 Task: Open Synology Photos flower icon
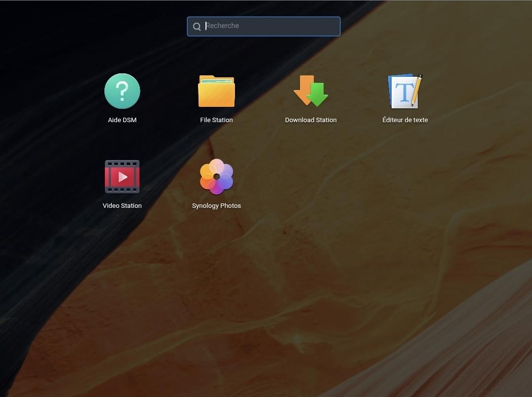[216, 176]
